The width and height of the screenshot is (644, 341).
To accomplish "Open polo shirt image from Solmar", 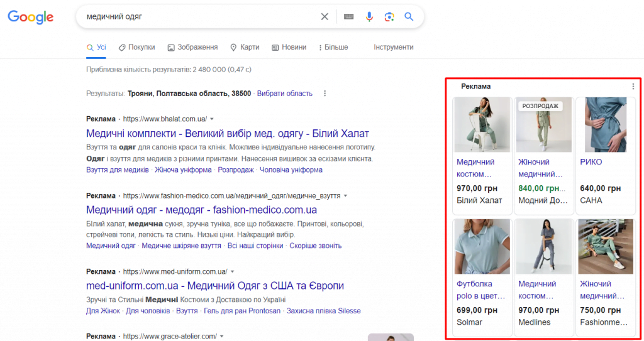I will click(482, 247).
